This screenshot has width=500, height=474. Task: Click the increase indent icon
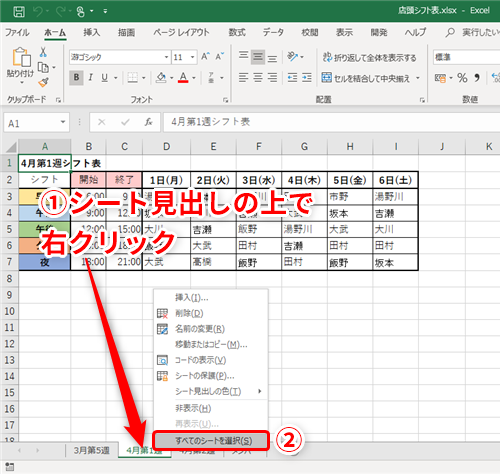tap(307, 78)
